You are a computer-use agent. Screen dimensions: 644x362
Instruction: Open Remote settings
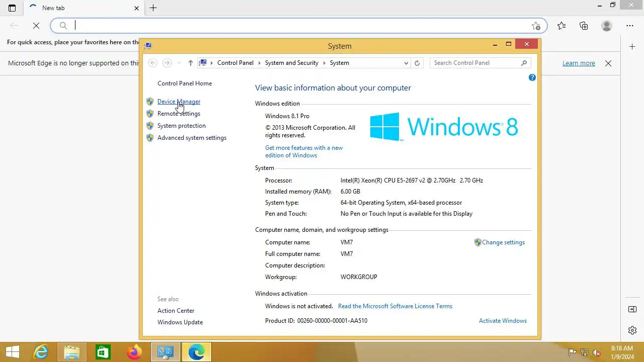[x=179, y=114]
